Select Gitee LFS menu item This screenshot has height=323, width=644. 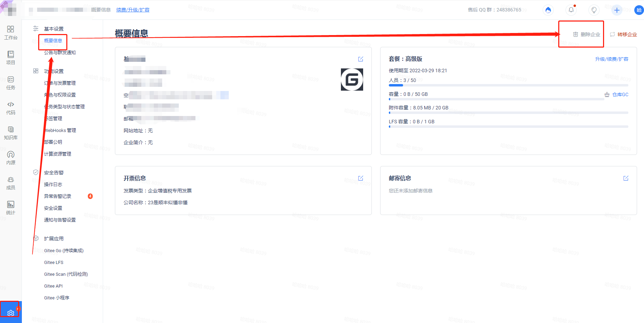[x=54, y=262]
